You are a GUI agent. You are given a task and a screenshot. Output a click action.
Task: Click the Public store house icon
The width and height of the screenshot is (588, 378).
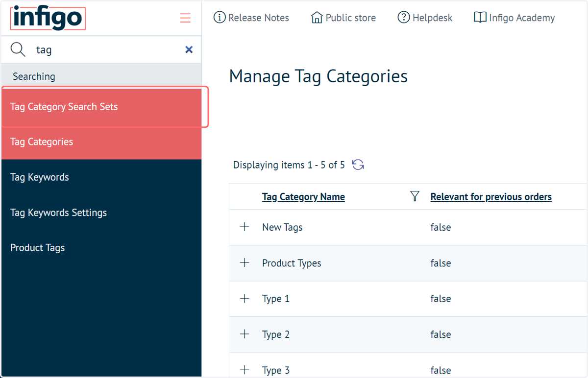[317, 18]
